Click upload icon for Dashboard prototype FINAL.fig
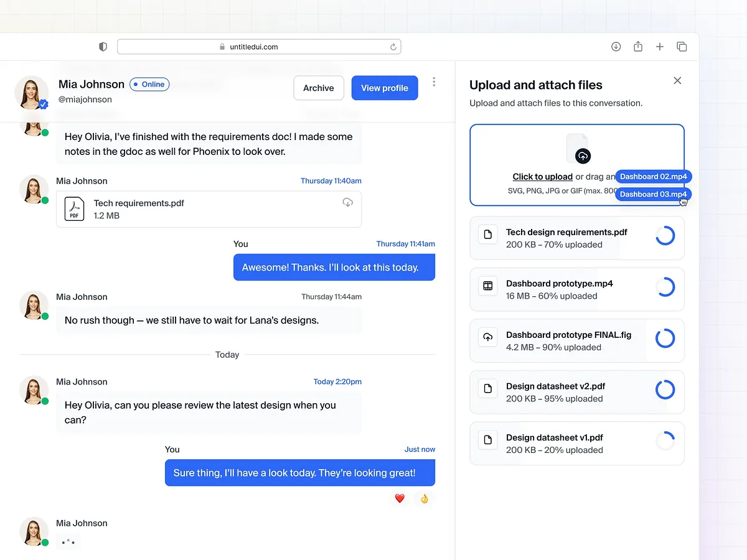 pos(488,337)
